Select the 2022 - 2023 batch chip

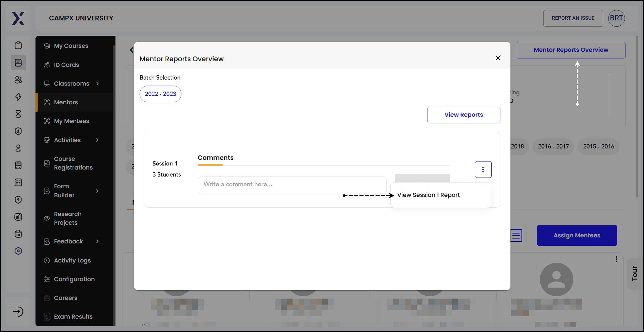point(160,94)
